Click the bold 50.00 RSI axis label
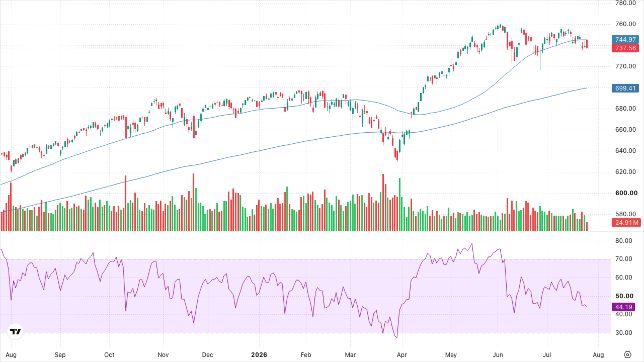The image size is (644, 362). click(624, 296)
